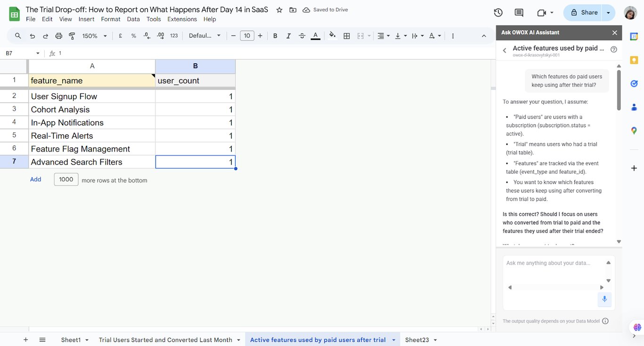Viewport: 644px width, 346px height.
Task: Select cell Cohort Analysis
Action: click(92, 110)
